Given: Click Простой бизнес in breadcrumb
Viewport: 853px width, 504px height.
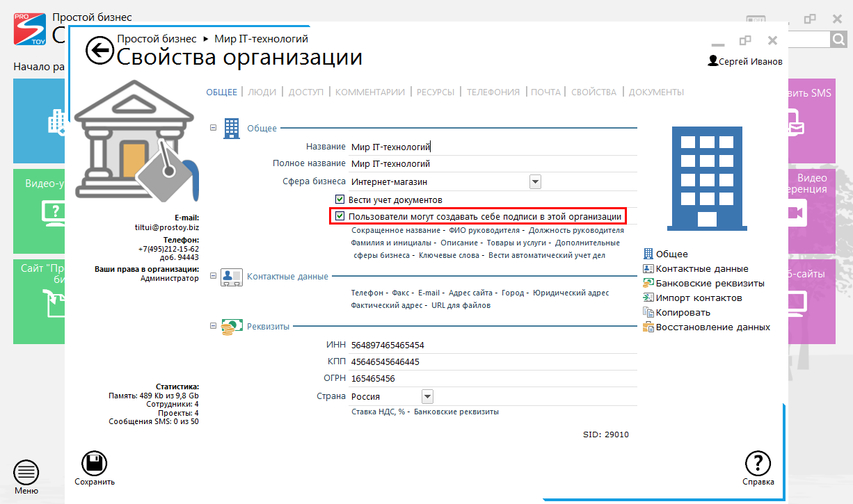Looking at the screenshot, I should (157, 39).
